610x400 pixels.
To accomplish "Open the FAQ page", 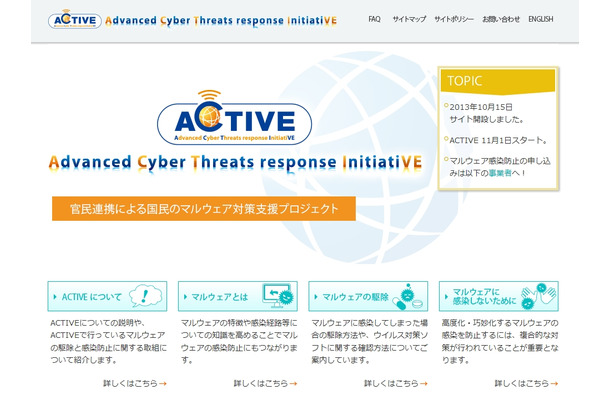I will click(x=374, y=19).
